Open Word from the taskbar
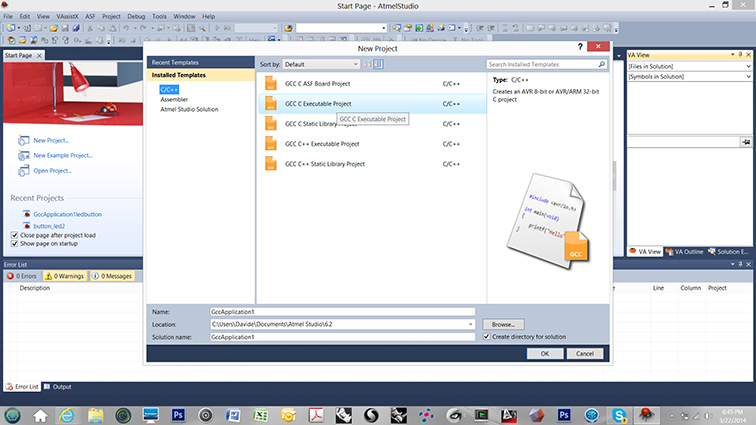The height and width of the screenshot is (425, 756). (x=233, y=415)
